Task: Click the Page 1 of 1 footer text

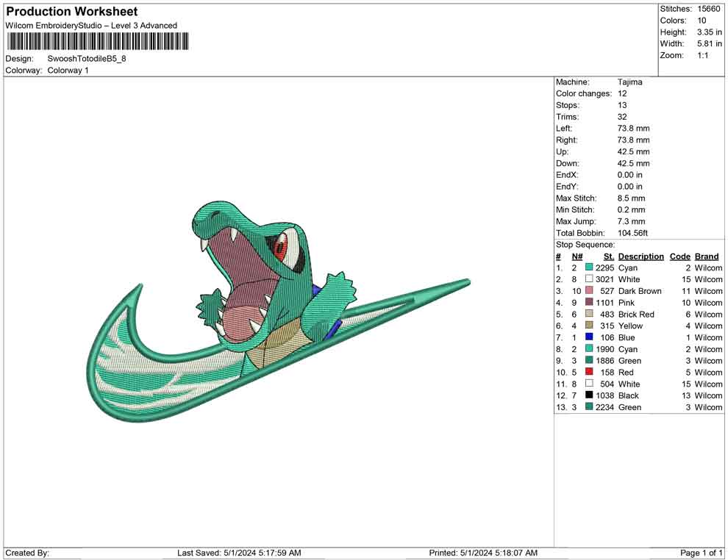Action: point(702,553)
